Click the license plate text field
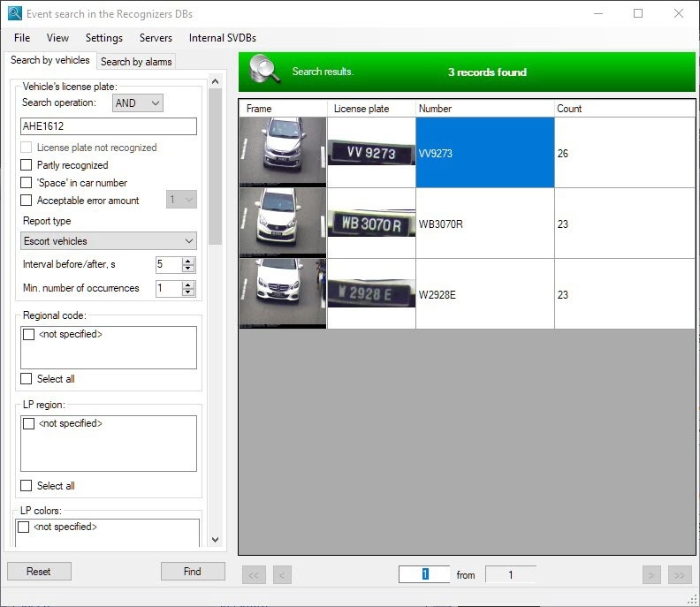 click(x=109, y=126)
